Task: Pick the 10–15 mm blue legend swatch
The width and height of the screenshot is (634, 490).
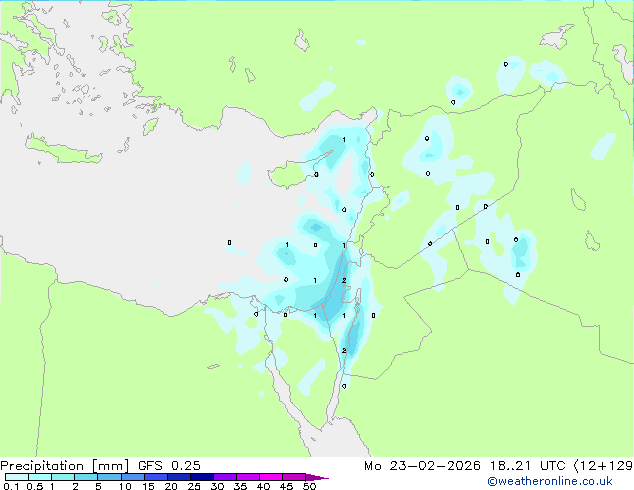Action: (132, 477)
